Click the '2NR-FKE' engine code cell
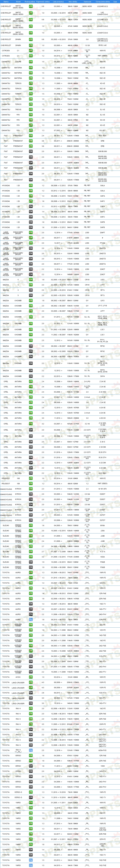Image resolution: width=120 pixels, height=868 pixels. click(103, 834)
